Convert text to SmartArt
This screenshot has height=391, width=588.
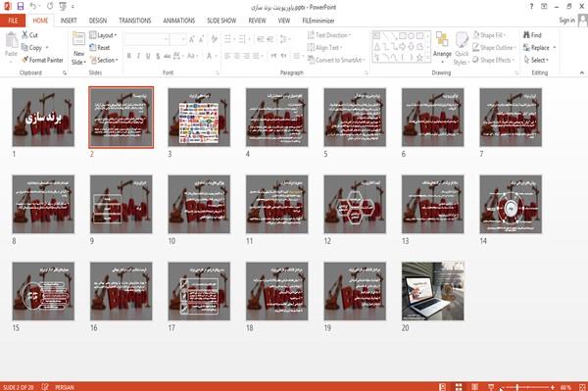(x=336, y=60)
